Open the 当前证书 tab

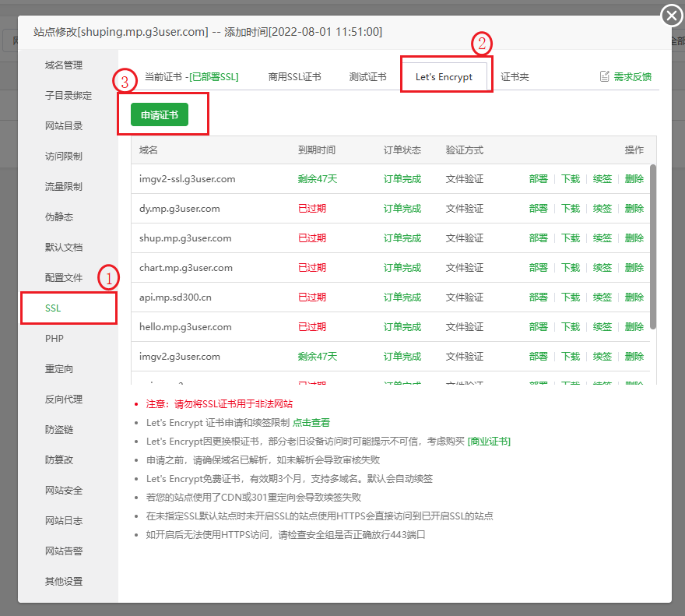coord(191,77)
